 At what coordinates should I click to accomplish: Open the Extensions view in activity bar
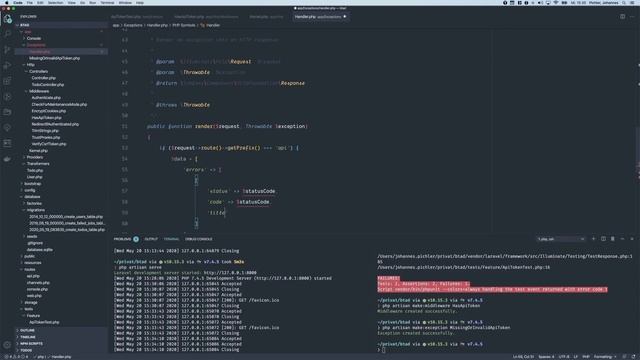click(x=7, y=81)
